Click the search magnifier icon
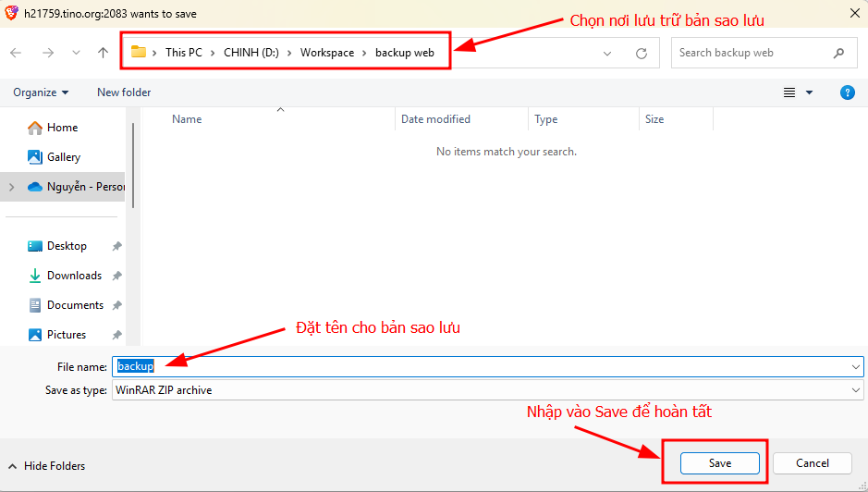Screen dimensions: 868x492 [838, 54]
